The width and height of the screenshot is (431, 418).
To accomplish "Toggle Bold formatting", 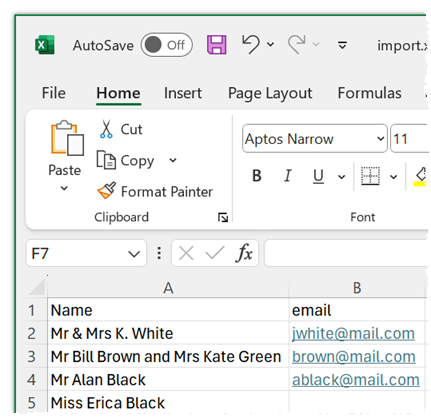I will [257, 176].
